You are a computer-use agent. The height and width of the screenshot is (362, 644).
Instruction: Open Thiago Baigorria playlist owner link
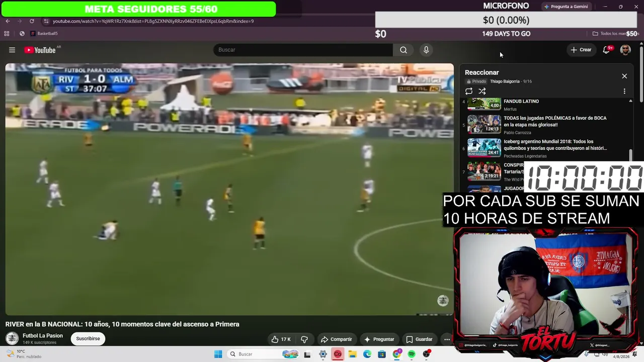(505, 81)
